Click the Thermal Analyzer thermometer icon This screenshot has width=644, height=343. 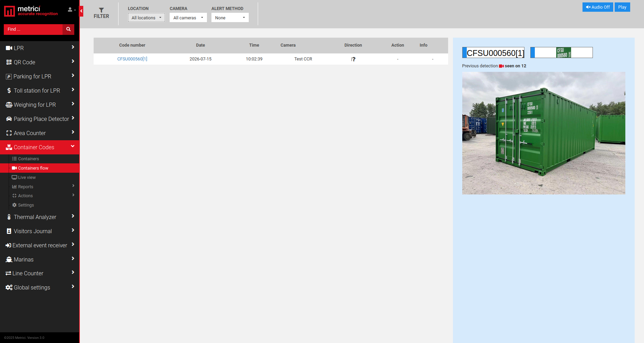9,217
